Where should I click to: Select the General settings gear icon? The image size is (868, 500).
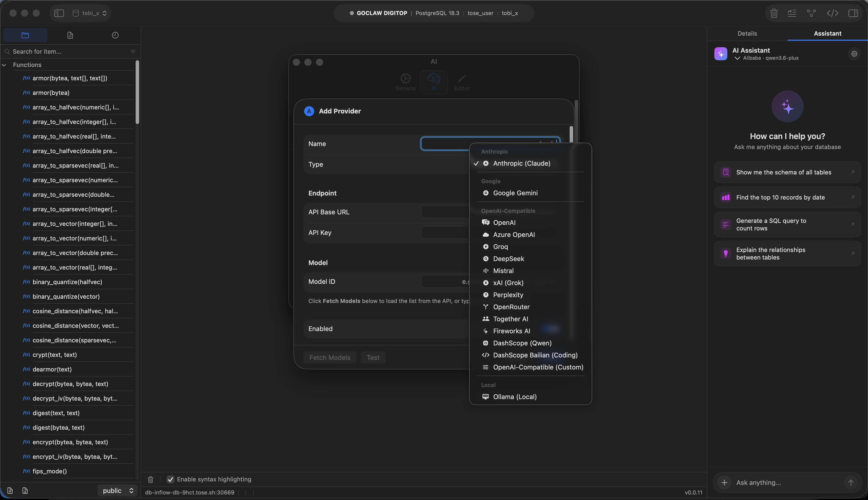click(405, 82)
